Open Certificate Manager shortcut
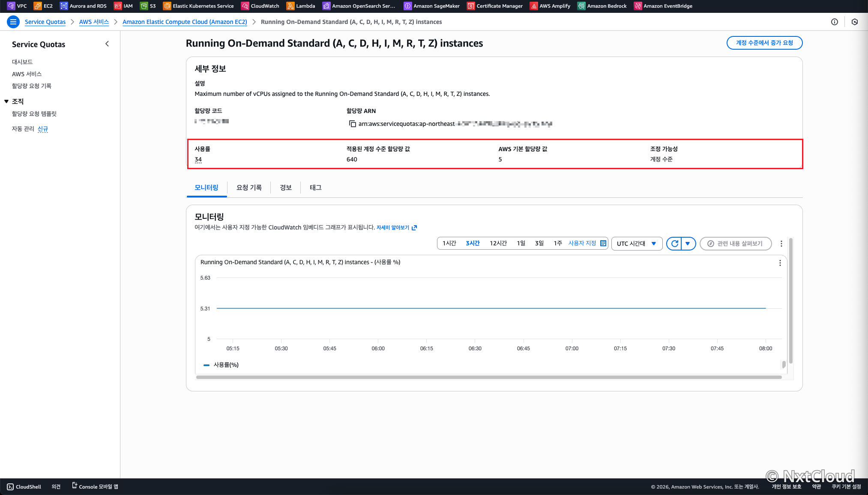Image resolution: width=868 pixels, height=495 pixels. pos(495,6)
